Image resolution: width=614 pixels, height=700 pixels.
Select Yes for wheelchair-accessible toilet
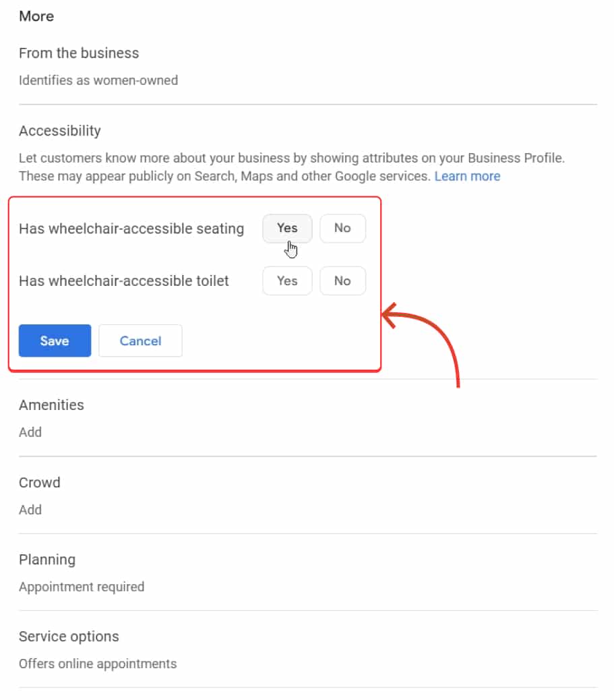tap(286, 281)
